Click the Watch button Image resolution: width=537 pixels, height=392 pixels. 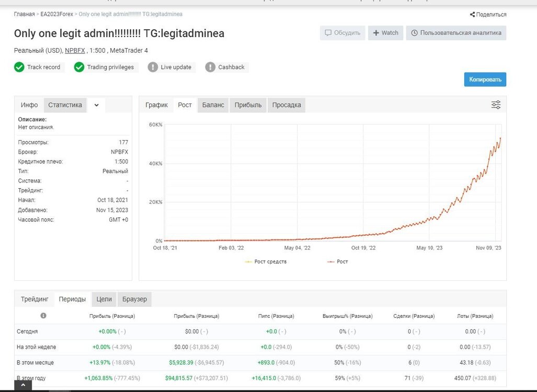pos(386,33)
